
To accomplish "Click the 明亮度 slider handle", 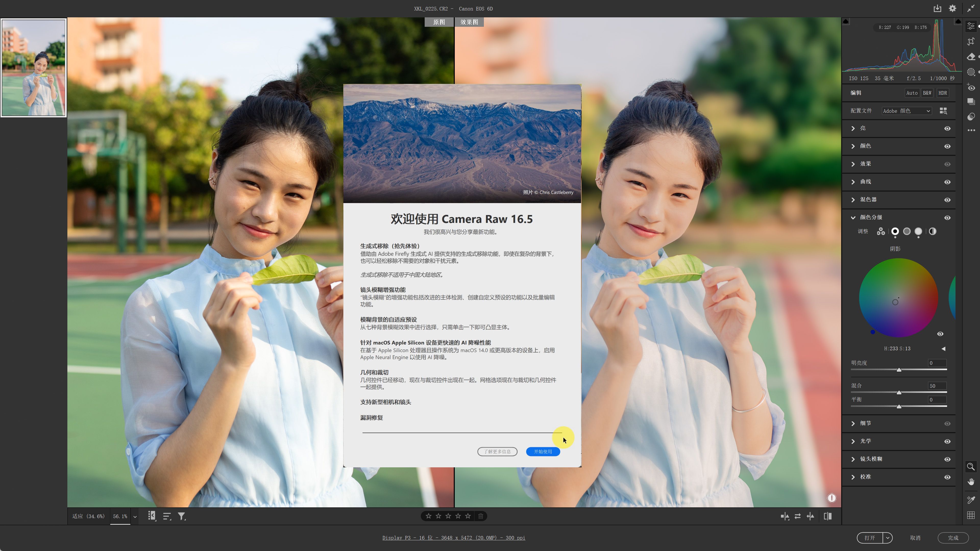I will 899,370.
